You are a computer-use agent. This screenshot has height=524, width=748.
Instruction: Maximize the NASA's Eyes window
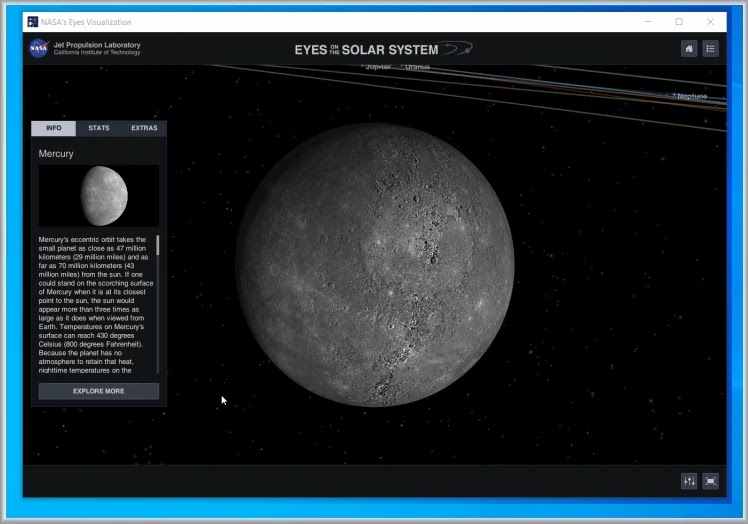679,22
